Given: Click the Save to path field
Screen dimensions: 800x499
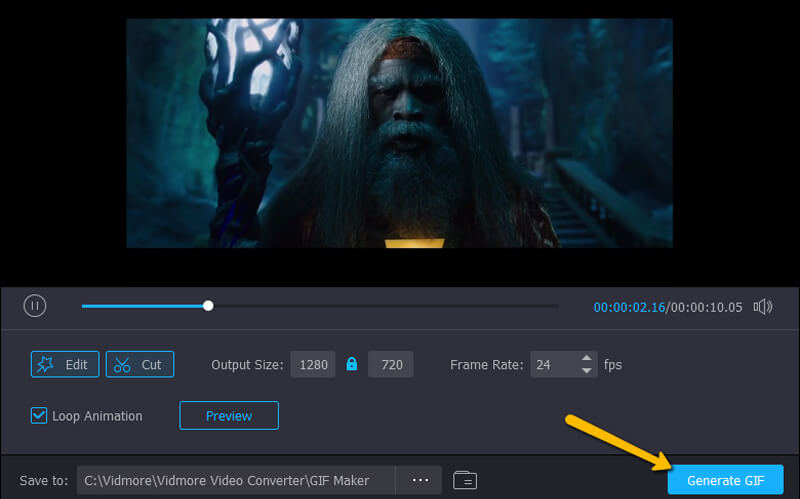Looking at the screenshot, I should 235,480.
